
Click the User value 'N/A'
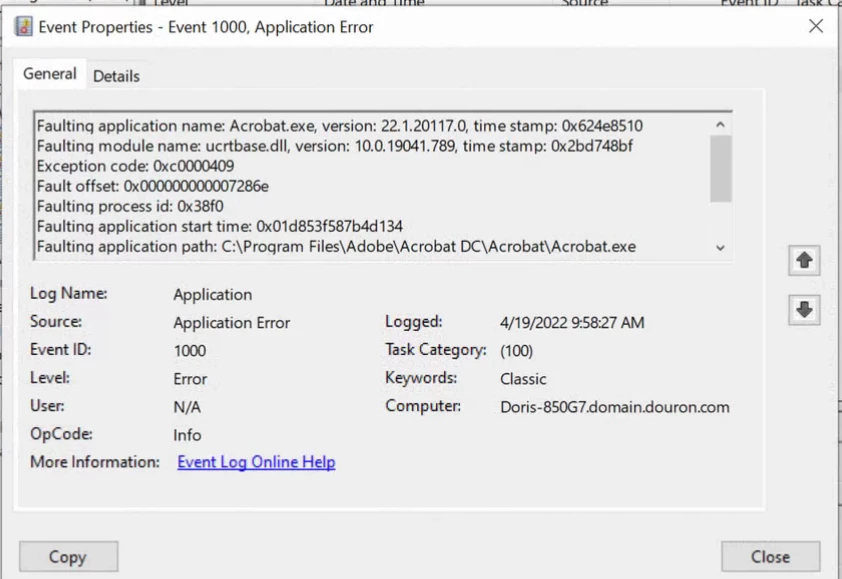(x=187, y=407)
